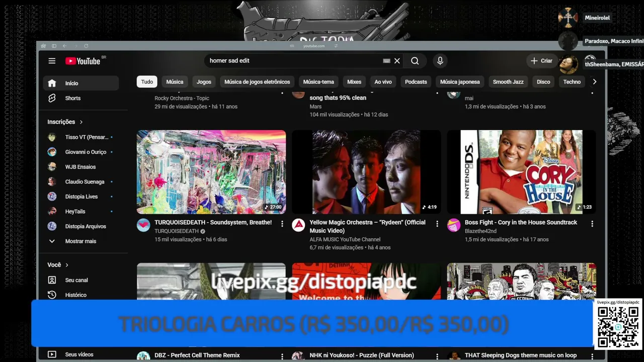This screenshot has width=644, height=362.
Task: Select the Tudo filter chip
Action: 147,82
